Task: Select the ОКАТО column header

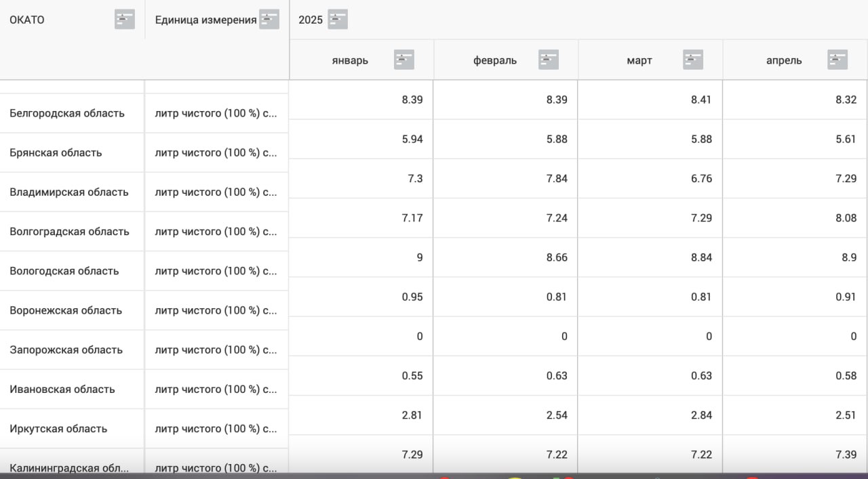Action: point(27,20)
